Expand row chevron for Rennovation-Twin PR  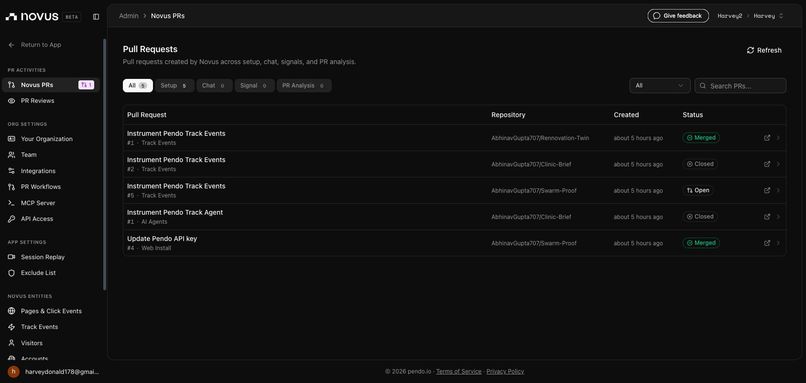(x=778, y=138)
